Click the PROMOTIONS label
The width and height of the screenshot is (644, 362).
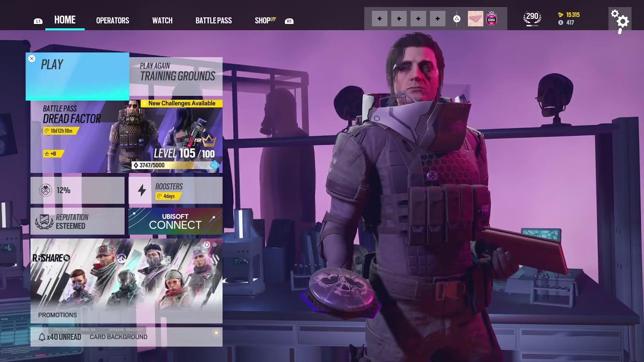click(x=57, y=315)
